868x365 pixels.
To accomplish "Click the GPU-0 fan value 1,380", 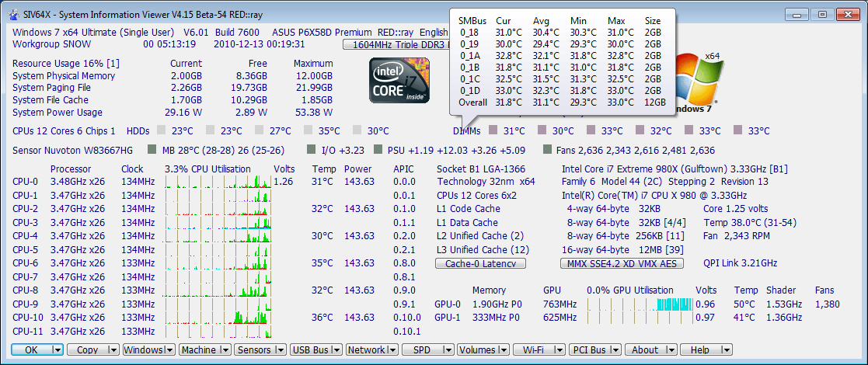I will point(827,304).
